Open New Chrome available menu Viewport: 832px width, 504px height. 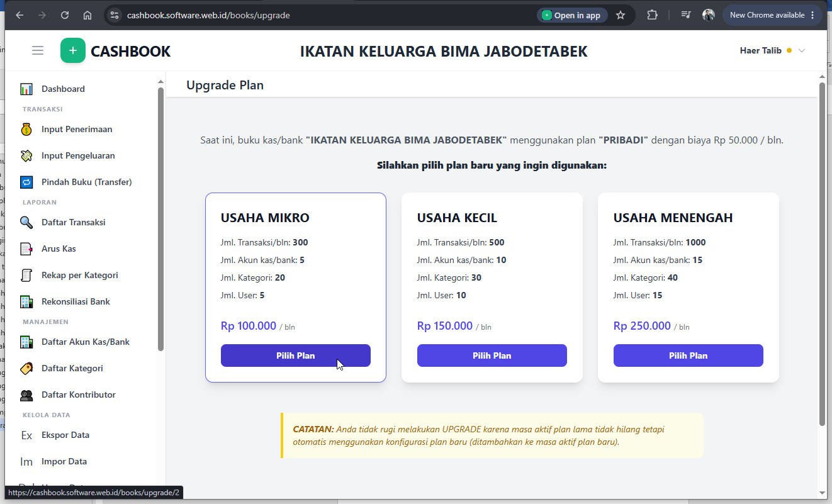pyautogui.click(x=772, y=15)
